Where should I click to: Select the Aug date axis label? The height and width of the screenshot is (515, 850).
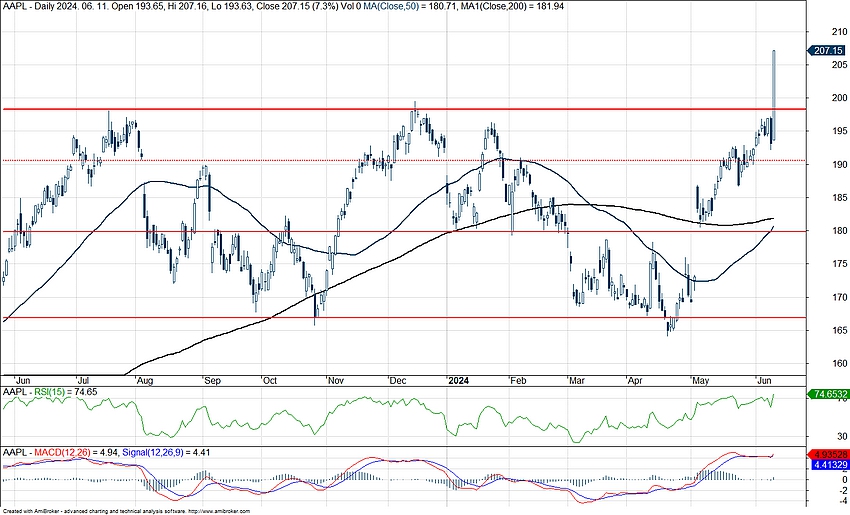(x=145, y=381)
